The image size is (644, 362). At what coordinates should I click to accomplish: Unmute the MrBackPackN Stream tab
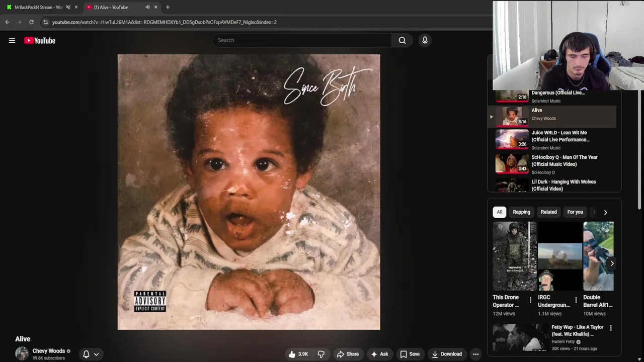coord(68,7)
